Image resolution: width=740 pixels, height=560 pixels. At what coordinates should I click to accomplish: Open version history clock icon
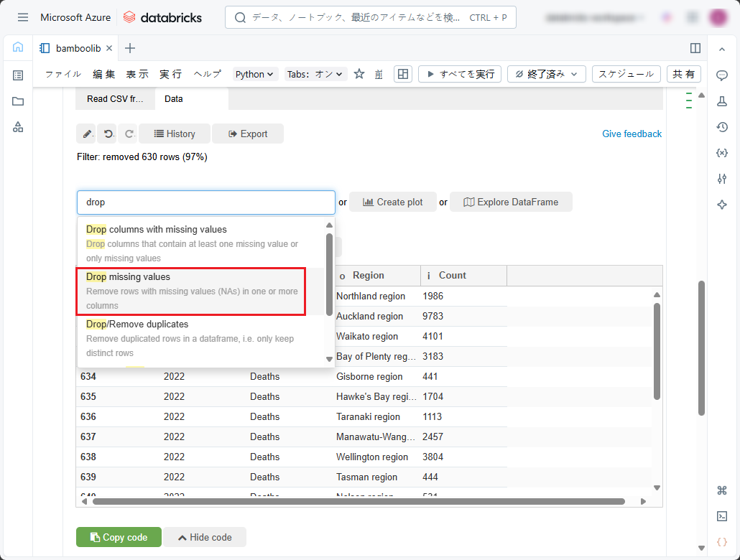coord(722,127)
